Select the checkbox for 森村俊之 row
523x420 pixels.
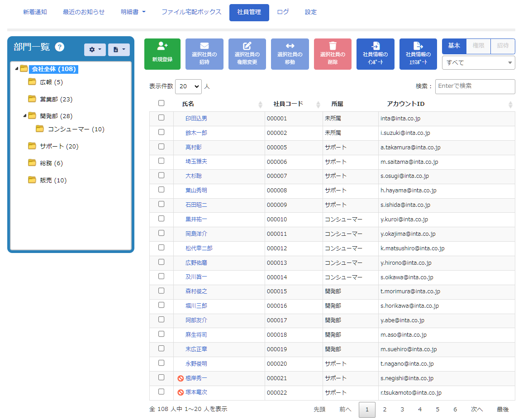[x=161, y=291]
